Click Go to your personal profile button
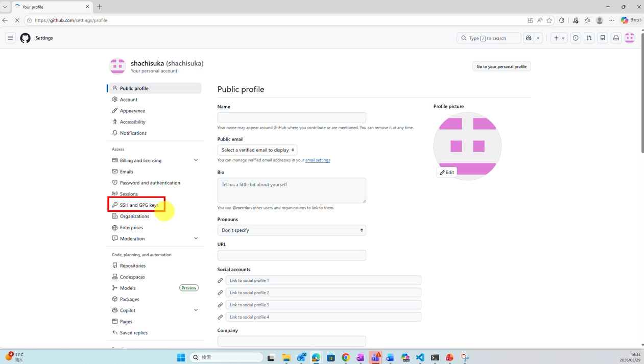 [502, 66]
